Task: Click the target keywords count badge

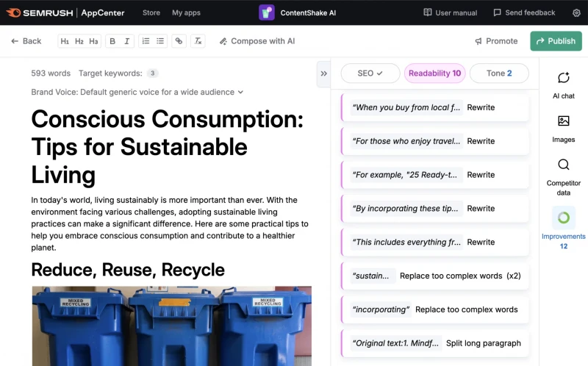Action: [x=152, y=73]
